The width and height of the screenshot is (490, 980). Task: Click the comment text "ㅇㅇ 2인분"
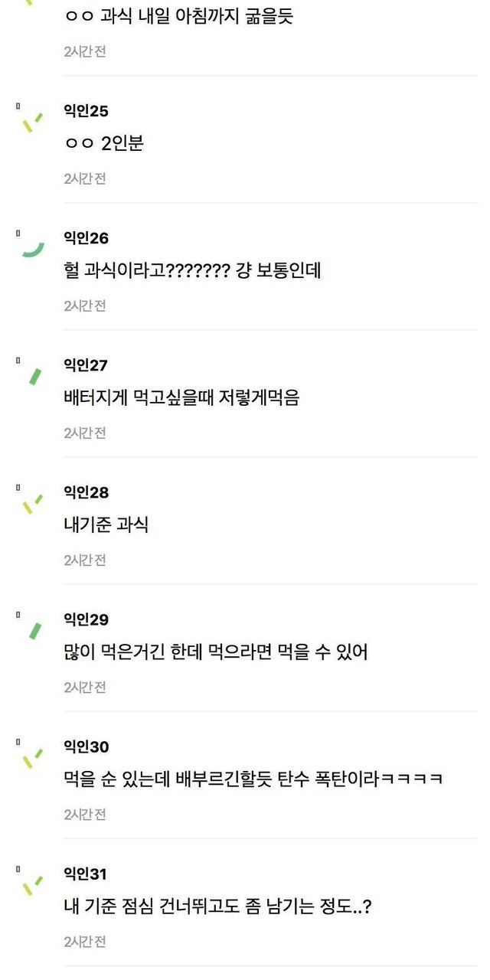click(x=104, y=143)
